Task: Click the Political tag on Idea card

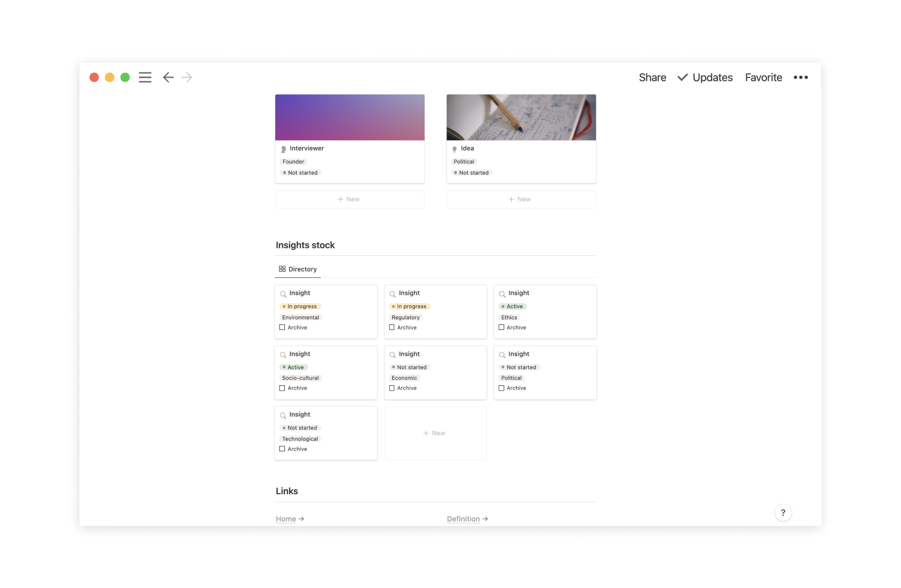Action: pos(464,162)
